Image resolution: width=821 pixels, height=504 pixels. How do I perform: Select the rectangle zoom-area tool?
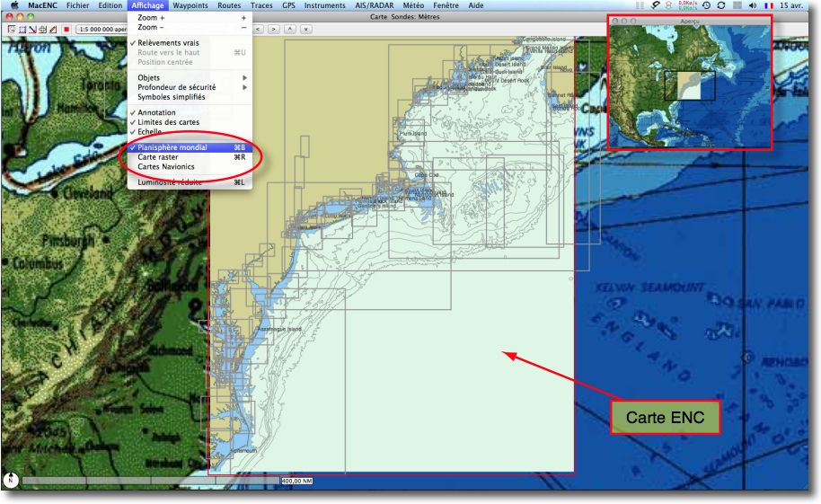coord(22,30)
